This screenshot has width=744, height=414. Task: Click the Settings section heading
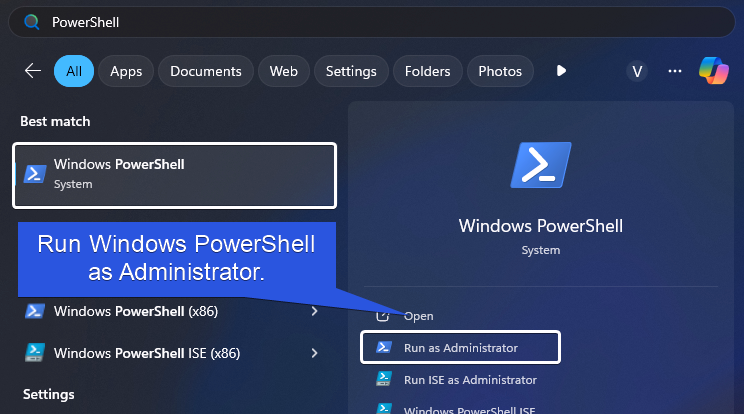48,395
